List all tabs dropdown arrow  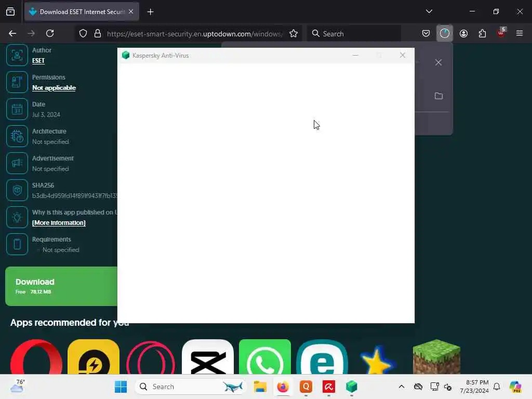pyautogui.click(x=429, y=11)
